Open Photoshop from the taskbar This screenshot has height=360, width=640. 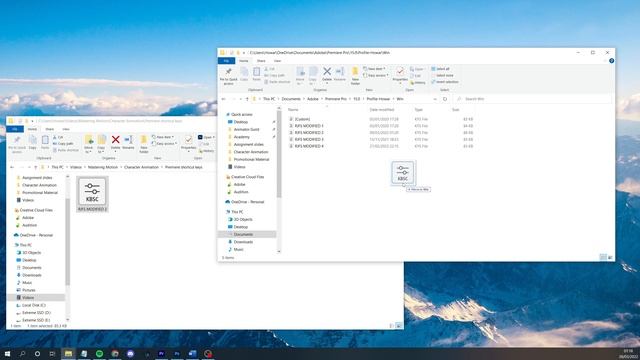click(177, 353)
